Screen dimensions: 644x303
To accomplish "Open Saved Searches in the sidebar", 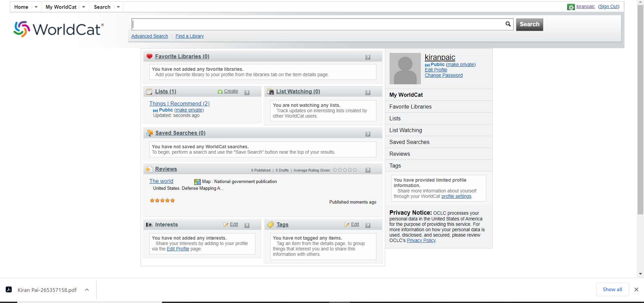I will [409, 142].
